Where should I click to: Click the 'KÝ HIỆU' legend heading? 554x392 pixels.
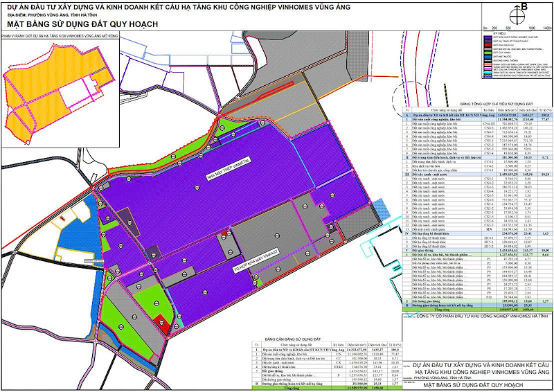tap(499, 33)
